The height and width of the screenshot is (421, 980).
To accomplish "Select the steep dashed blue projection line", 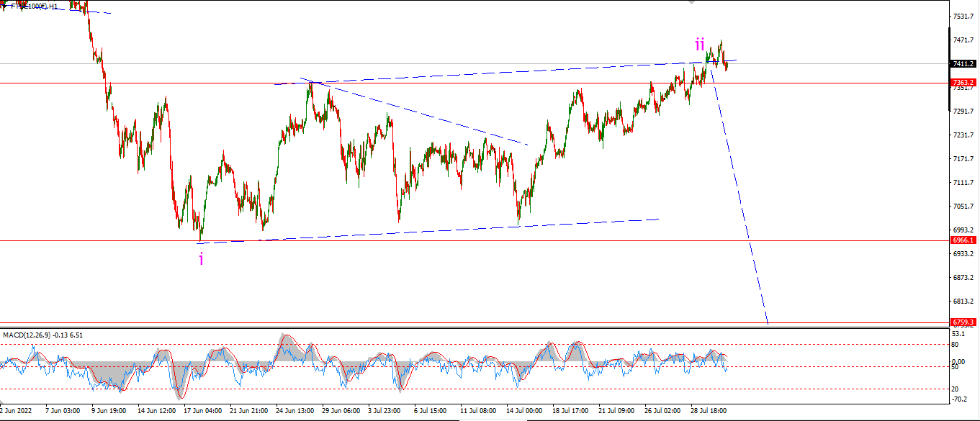I will click(x=740, y=198).
